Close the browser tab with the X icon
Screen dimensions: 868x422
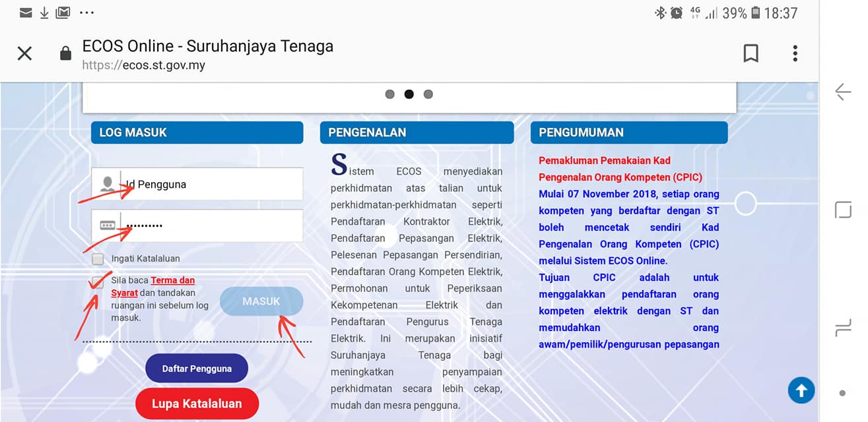point(24,53)
